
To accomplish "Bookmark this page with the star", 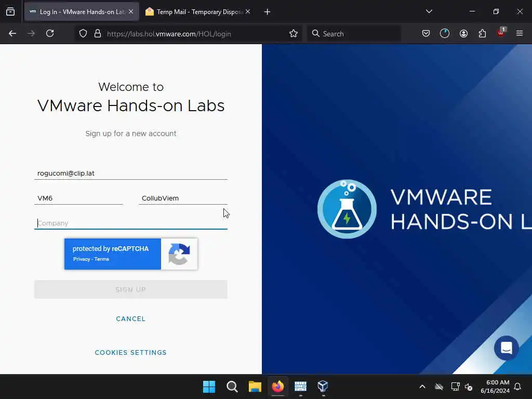I will (294, 34).
